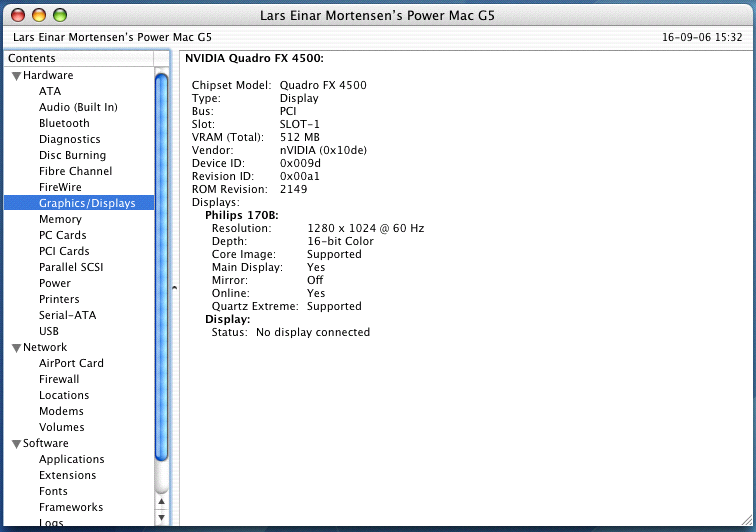
Task: Select Diagnostics entry
Action: pos(69,139)
